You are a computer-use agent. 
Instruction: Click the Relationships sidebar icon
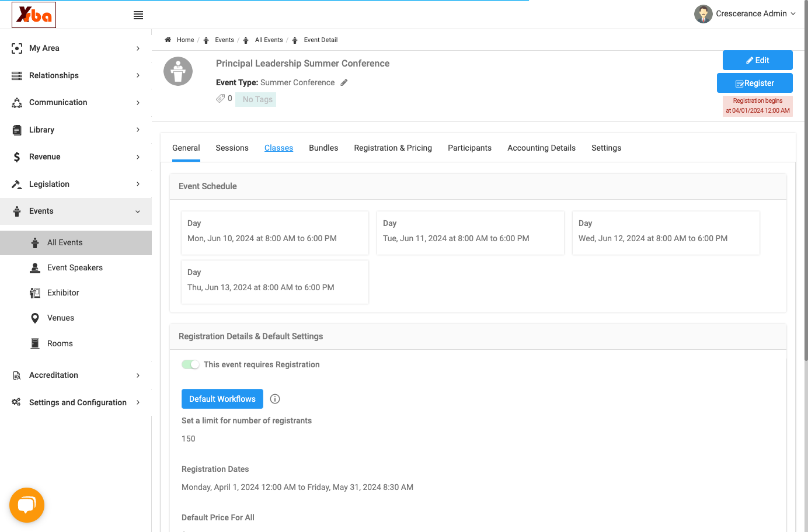pyautogui.click(x=17, y=75)
